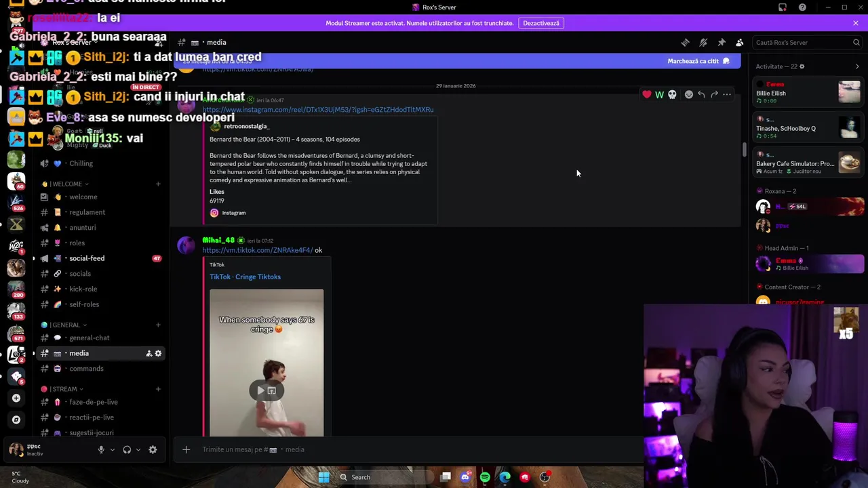The height and width of the screenshot is (488, 868).
Task: Open headphones output options dropdown arrow
Action: (x=138, y=449)
